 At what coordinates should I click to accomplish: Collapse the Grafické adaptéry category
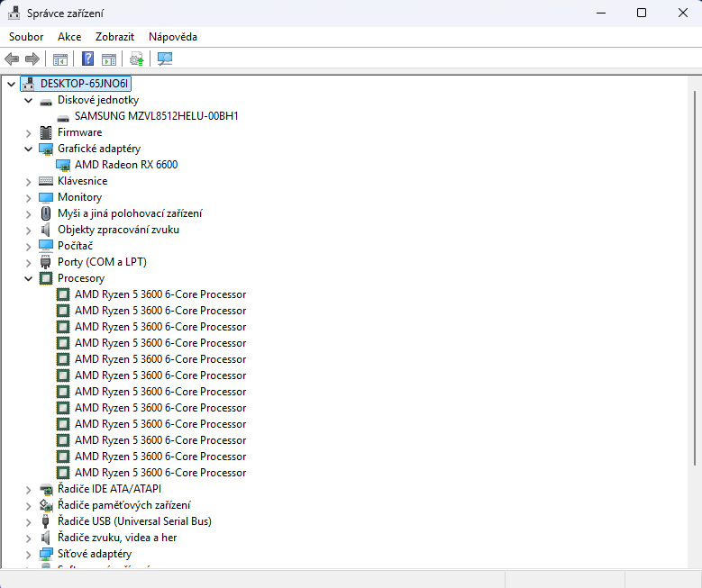[x=29, y=149]
